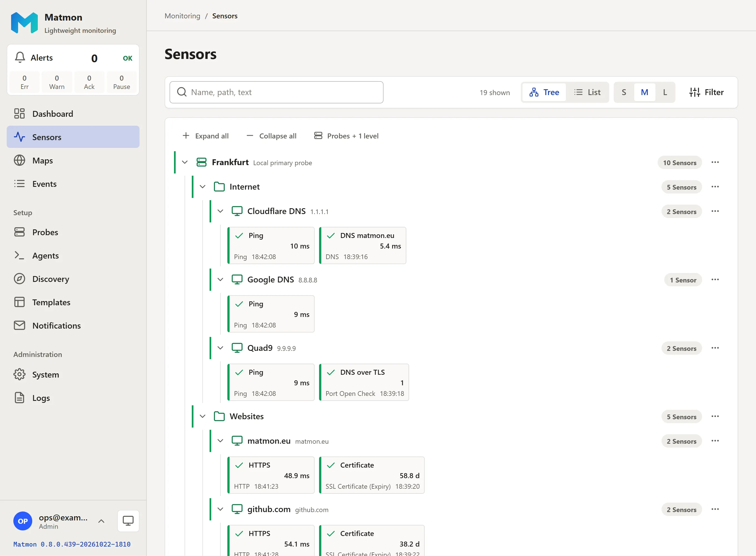Click Collapse all button
The height and width of the screenshot is (556, 756).
coord(271,136)
